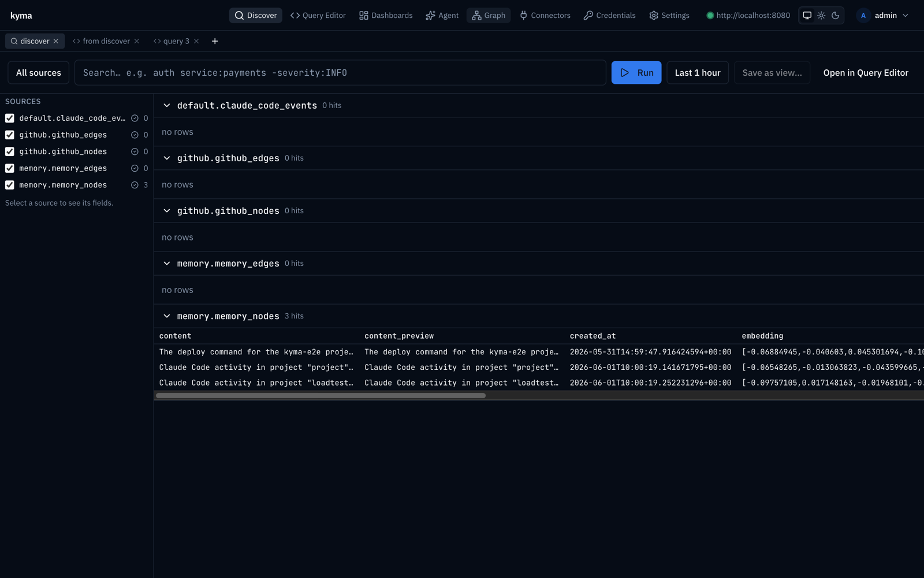
Task: Switch to the from discover tab
Action: point(106,41)
